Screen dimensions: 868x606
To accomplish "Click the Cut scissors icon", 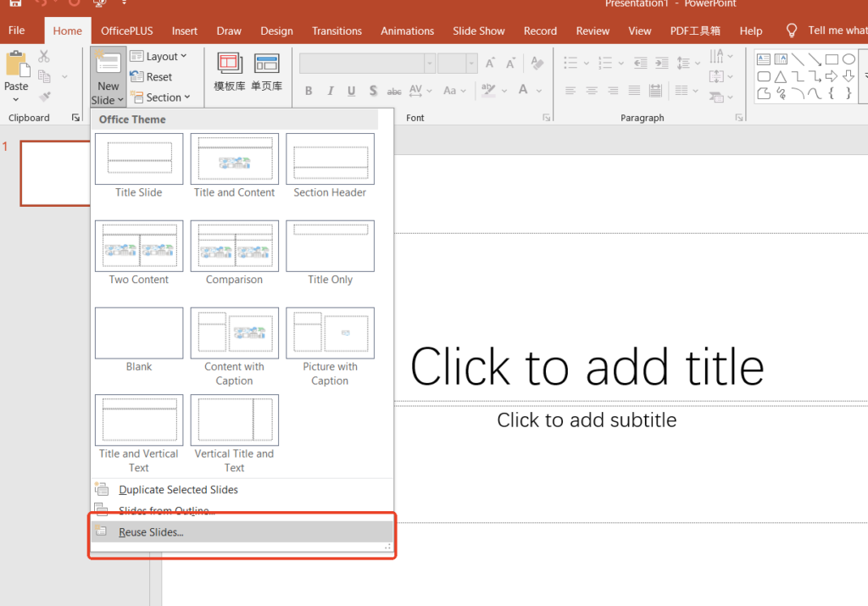I will [x=44, y=57].
